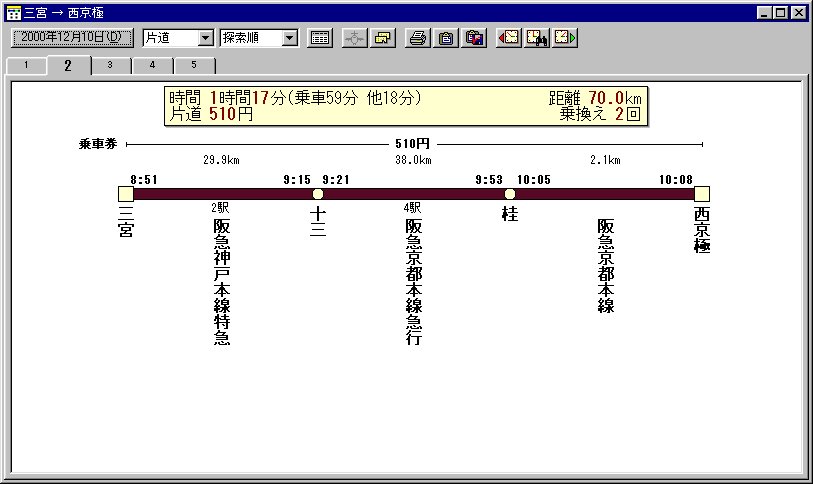Click the 十三 transfer station marker
813x484 pixels.
point(318,194)
